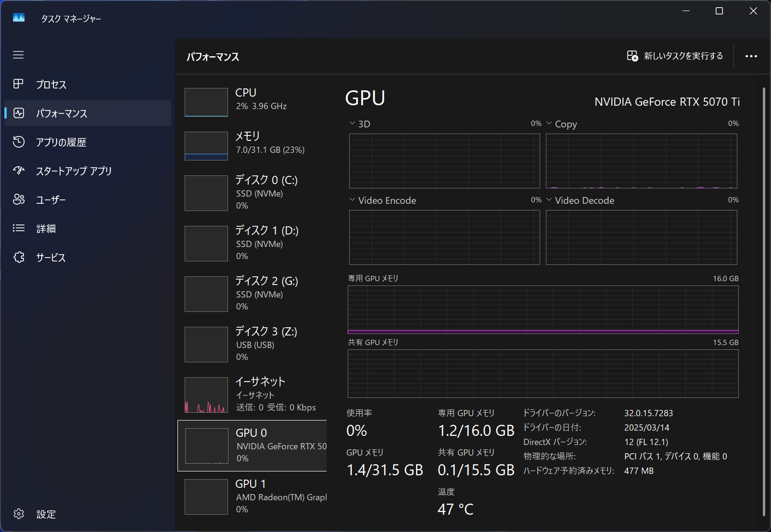Go to 詳細 details list icon
This screenshot has width=771, height=532.
[18, 228]
